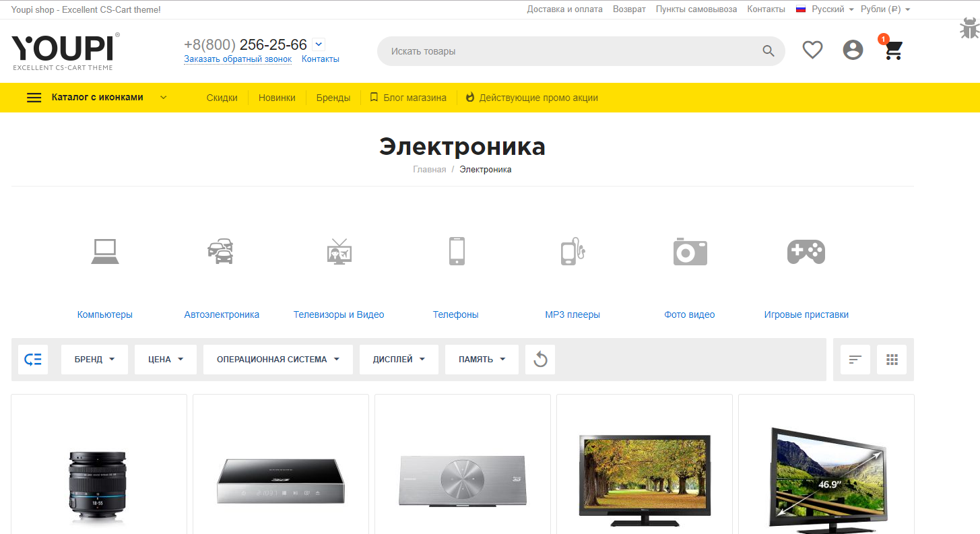Click the Искать товары search field
The image size is (980, 534).
[566, 51]
